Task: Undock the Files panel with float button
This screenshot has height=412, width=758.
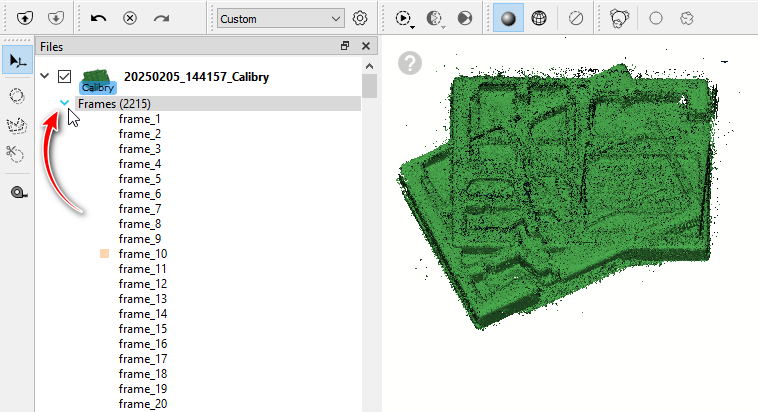Action: pos(345,46)
